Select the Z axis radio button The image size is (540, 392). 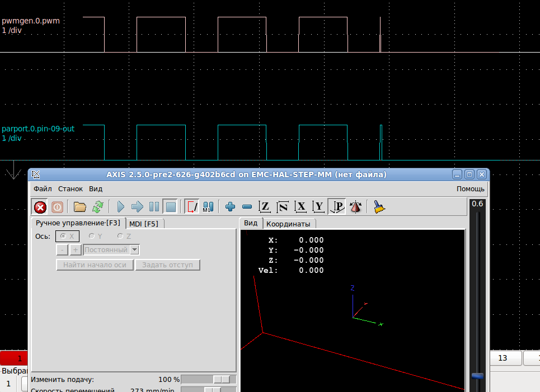pos(120,237)
